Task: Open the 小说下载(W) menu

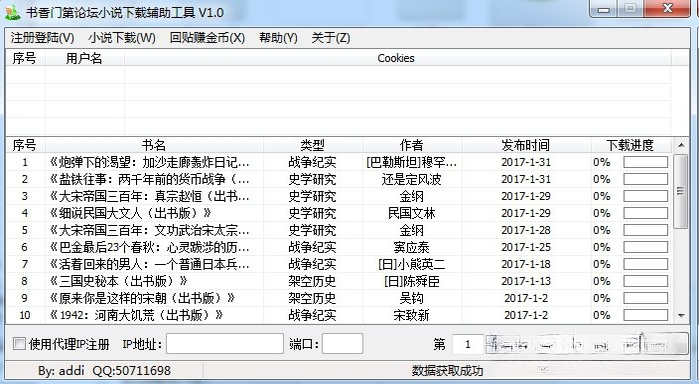Action: pyautogui.click(x=122, y=38)
